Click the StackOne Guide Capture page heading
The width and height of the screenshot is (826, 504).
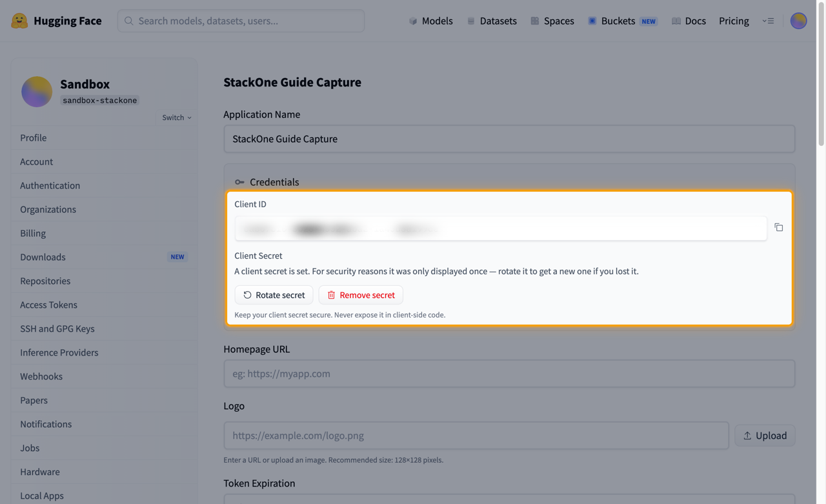coord(292,82)
